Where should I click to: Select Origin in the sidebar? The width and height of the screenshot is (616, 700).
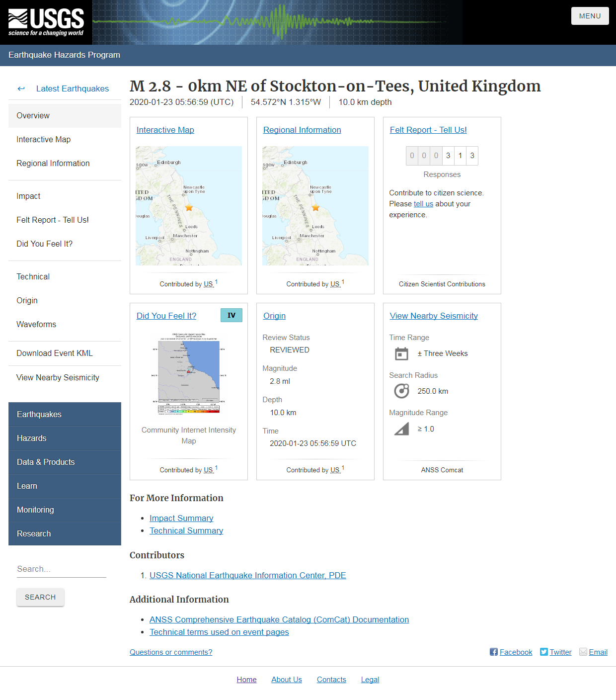[65, 300]
